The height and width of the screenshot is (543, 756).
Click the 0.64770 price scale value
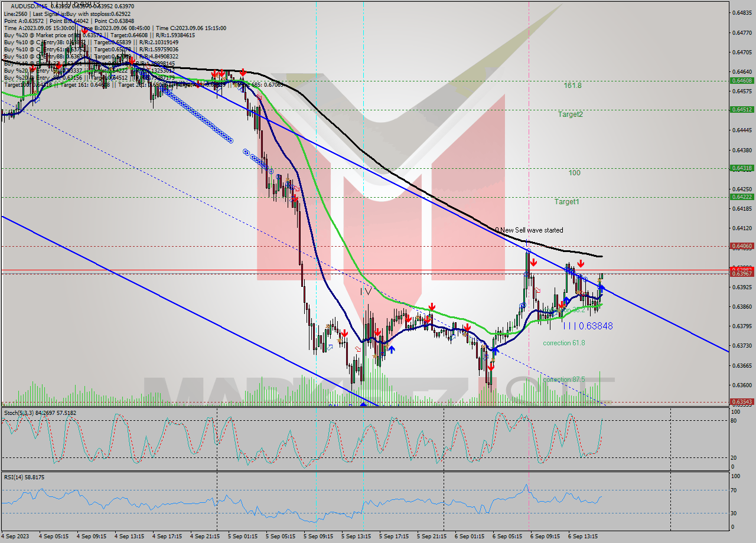pos(742,32)
